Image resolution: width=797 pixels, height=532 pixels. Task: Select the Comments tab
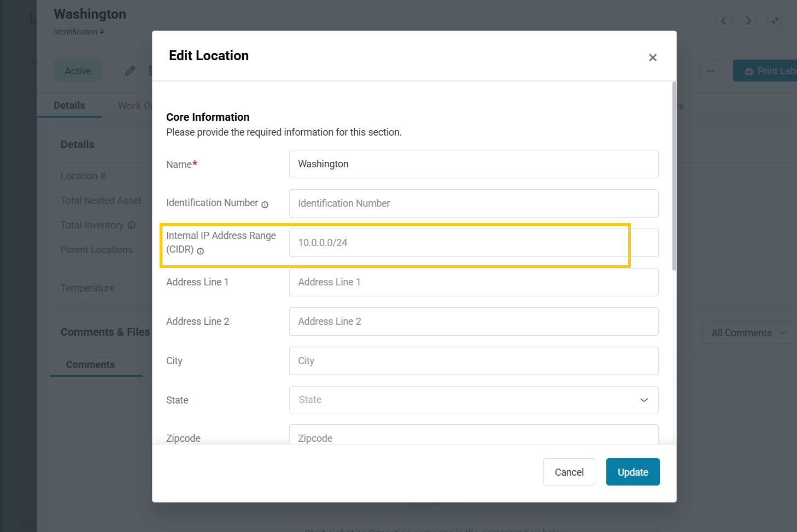coord(91,365)
